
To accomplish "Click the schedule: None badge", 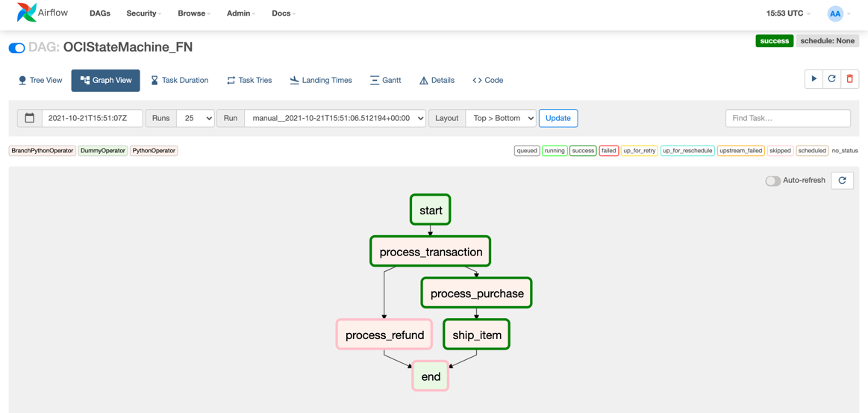I will (827, 41).
